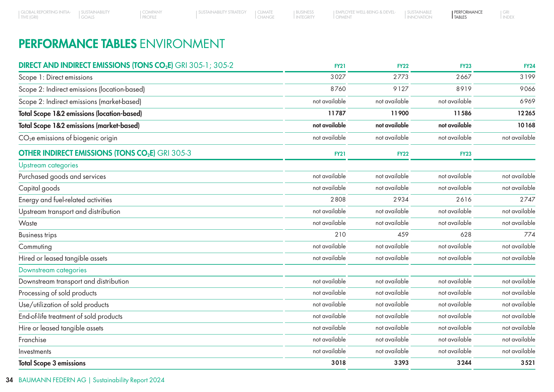This screenshot has width=554, height=392.
Task: Select Business trips FY21 value 210
Action: (340, 235)
